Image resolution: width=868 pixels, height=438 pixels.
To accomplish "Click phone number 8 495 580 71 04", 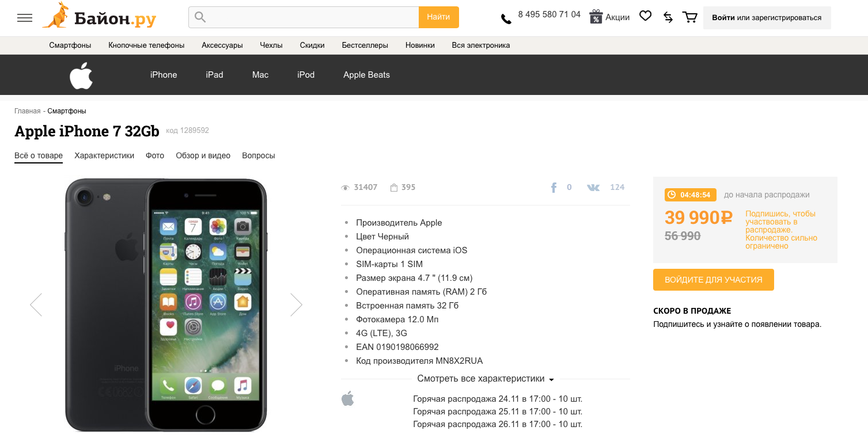I will (x=549, y=14).
